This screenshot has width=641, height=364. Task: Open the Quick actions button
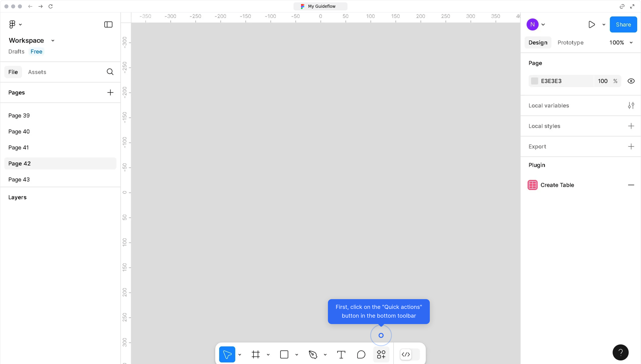[381, 354]
